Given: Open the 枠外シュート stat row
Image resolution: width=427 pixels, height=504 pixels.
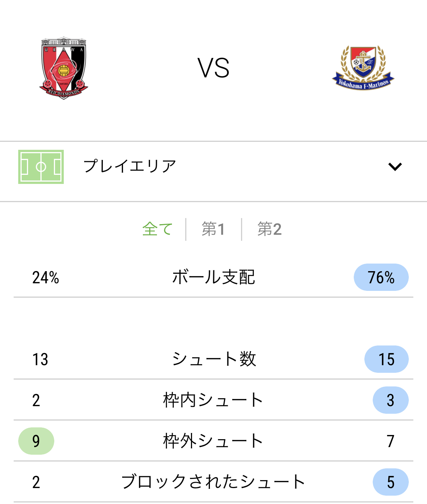Looking at the screenshot, I should (x=213, y=441).
